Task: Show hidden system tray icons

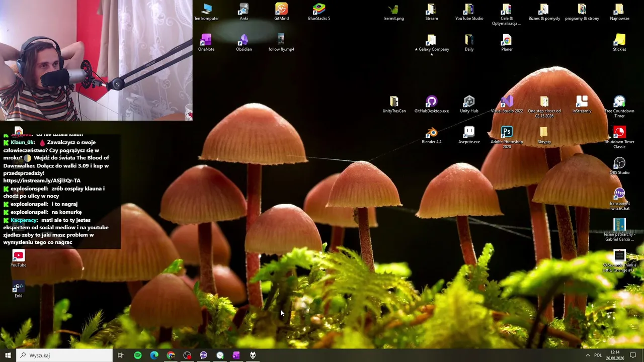Action: point(588,355)
